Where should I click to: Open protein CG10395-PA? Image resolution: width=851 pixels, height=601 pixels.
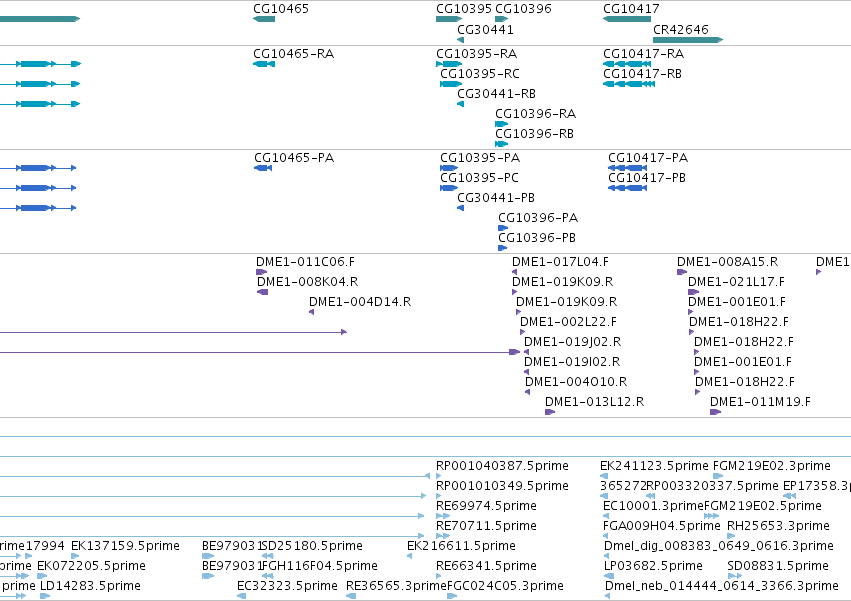[480, 158]
